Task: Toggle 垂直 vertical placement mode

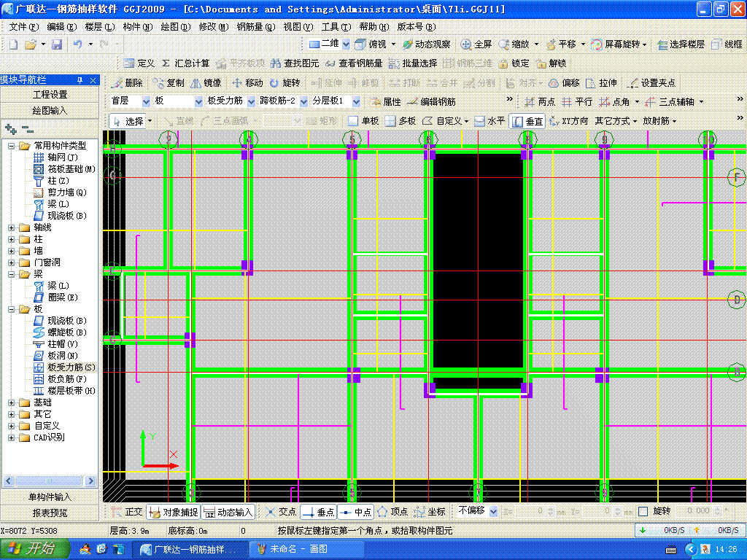Action: click(527, 121)
